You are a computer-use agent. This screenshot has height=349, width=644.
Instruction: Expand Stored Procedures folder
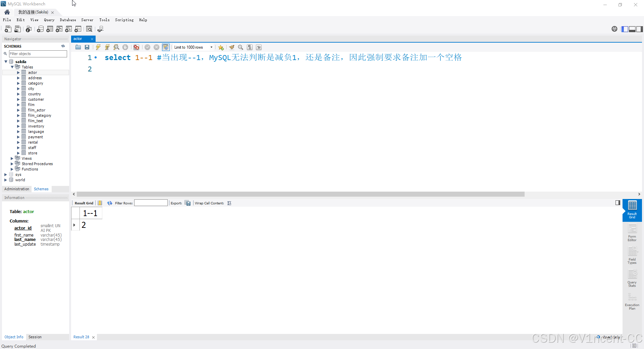12,164
